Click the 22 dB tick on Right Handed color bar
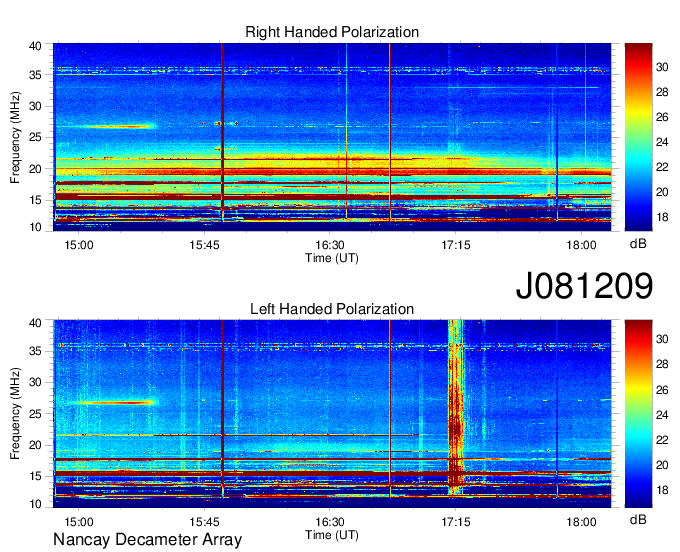 662,167
